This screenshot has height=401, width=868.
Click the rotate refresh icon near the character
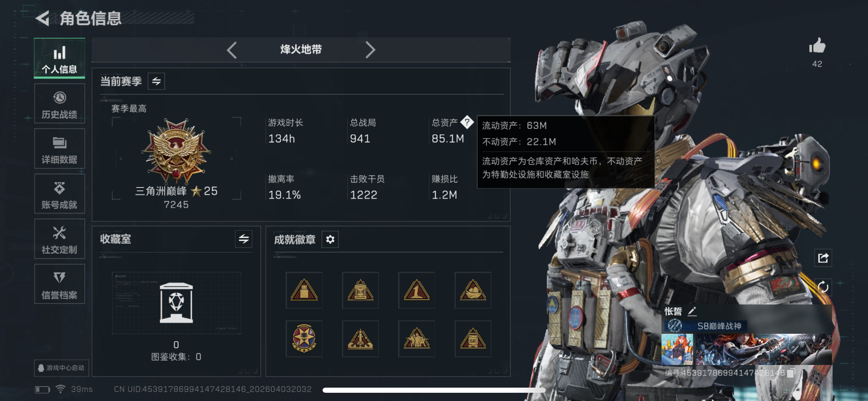(823, 287)
